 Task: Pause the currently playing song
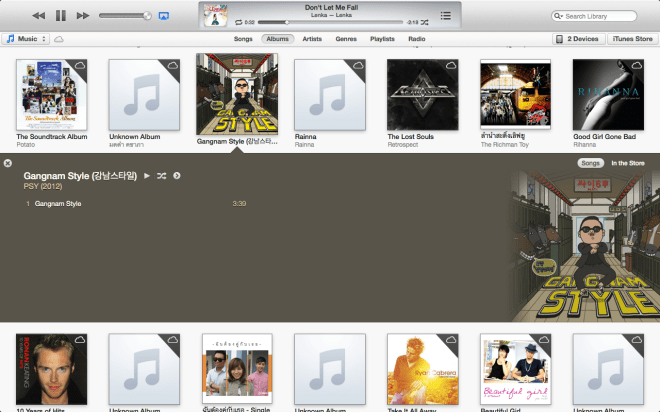tap(60, 16)
